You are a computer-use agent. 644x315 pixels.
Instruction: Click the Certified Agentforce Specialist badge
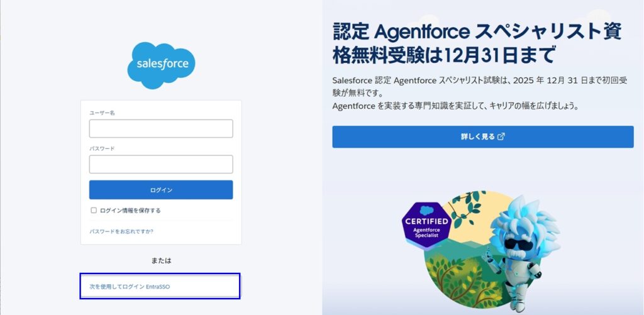tap(426, 226)
